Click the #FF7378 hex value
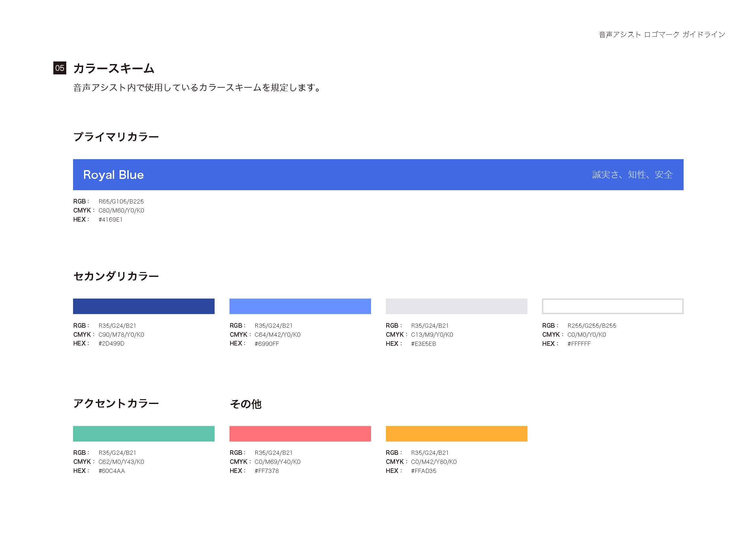Viewport: 756px width, 535px height. coord(267,471)
